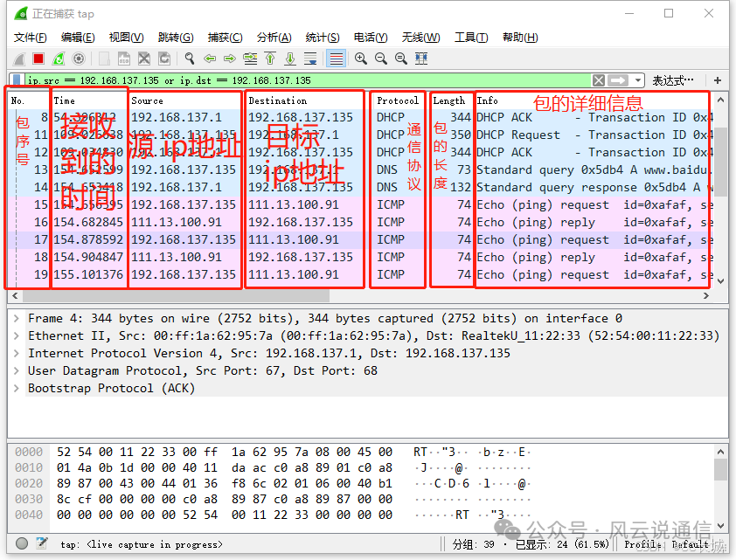Select packet 13 DNS standard query
The image size is (736, 560).
[360, 169]
